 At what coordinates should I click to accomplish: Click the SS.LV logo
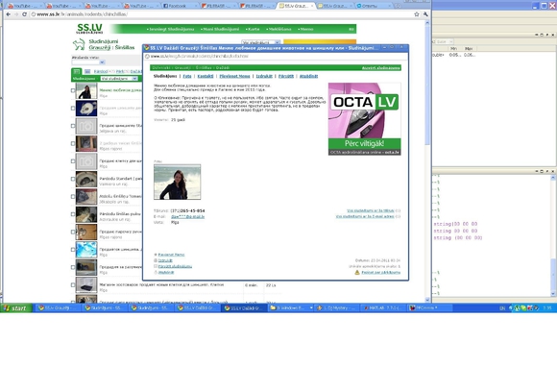pos(89,29)
